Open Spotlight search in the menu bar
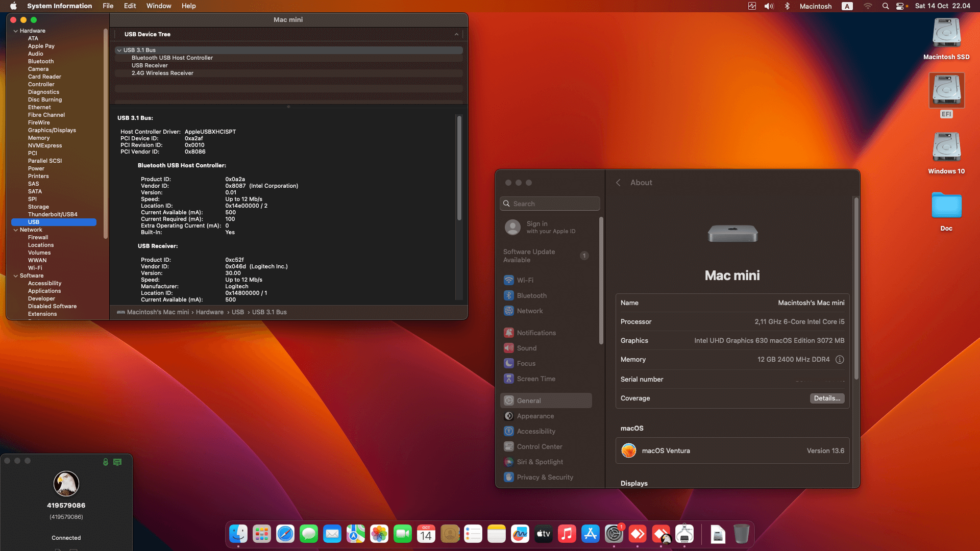The image size is (980, 551). pos(885,6)
